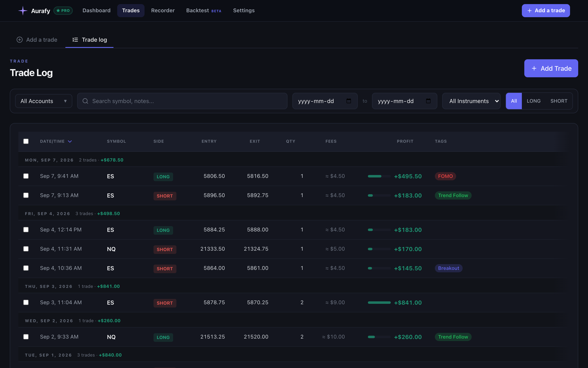Image resolution: width=588 pixels, height=368 pixels.
Task: Click the Aurafy star logo icon
Action: point(23,11)
